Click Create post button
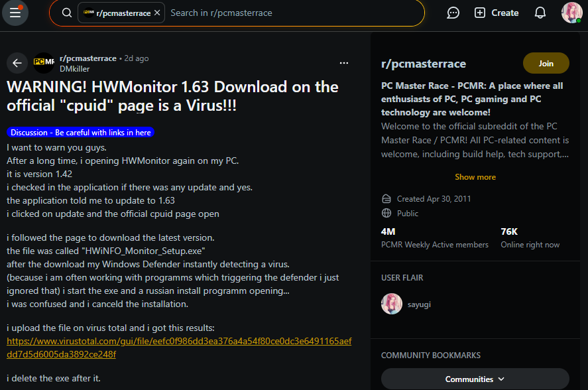This screenshot has width=588, height=390. click(x=497, y=13)
